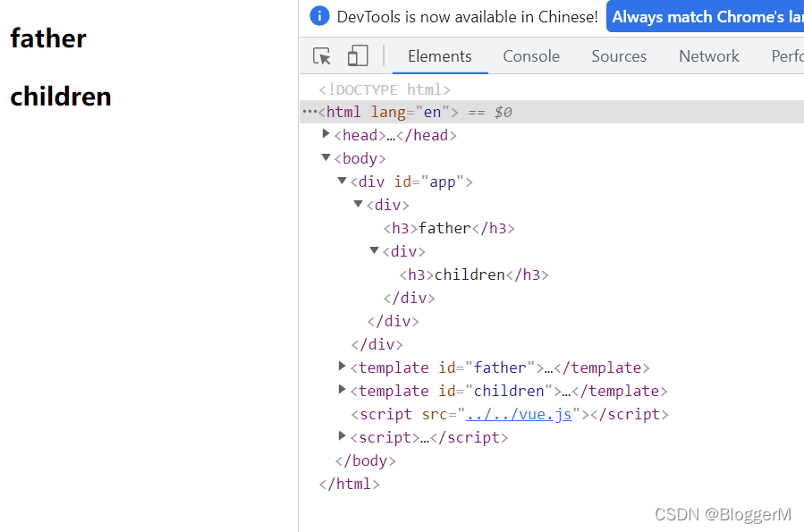Select the <h3>children</h3> element row

click(474, 274)
